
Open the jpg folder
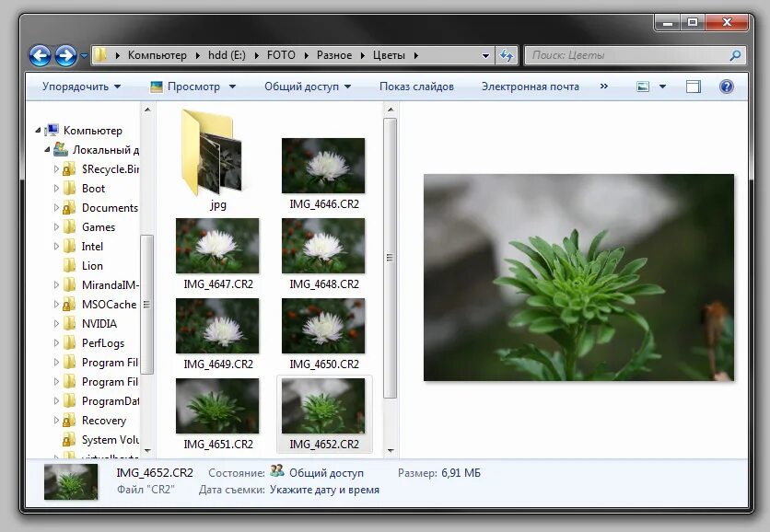tap(212, 153)
